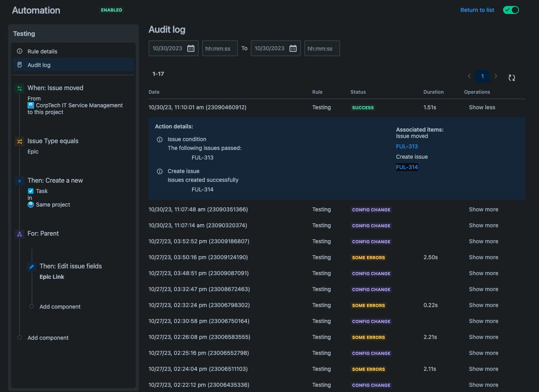Collapse details with Show less

tap(482, 107)
